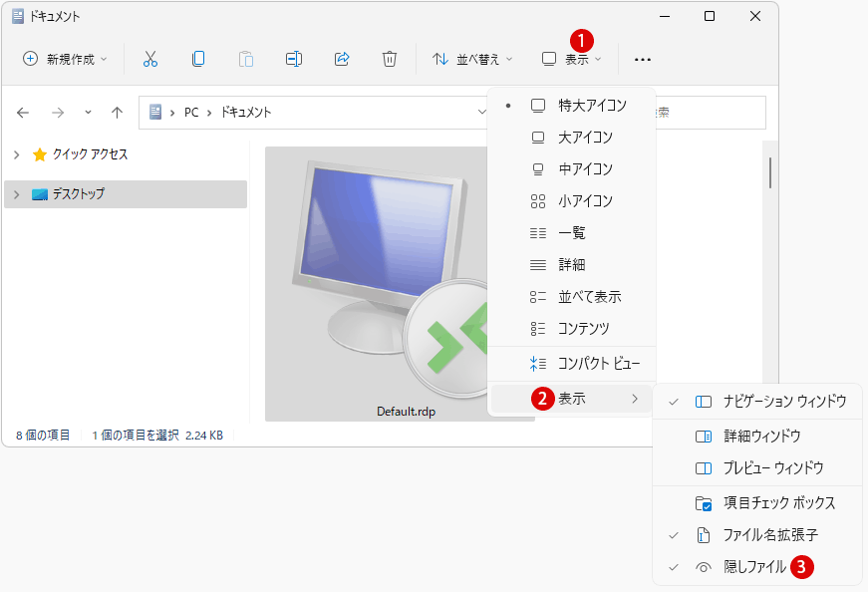Viewport: 868px width, 592px height.
Task: Click PC in the address path
Action: [x=191, y=113]
